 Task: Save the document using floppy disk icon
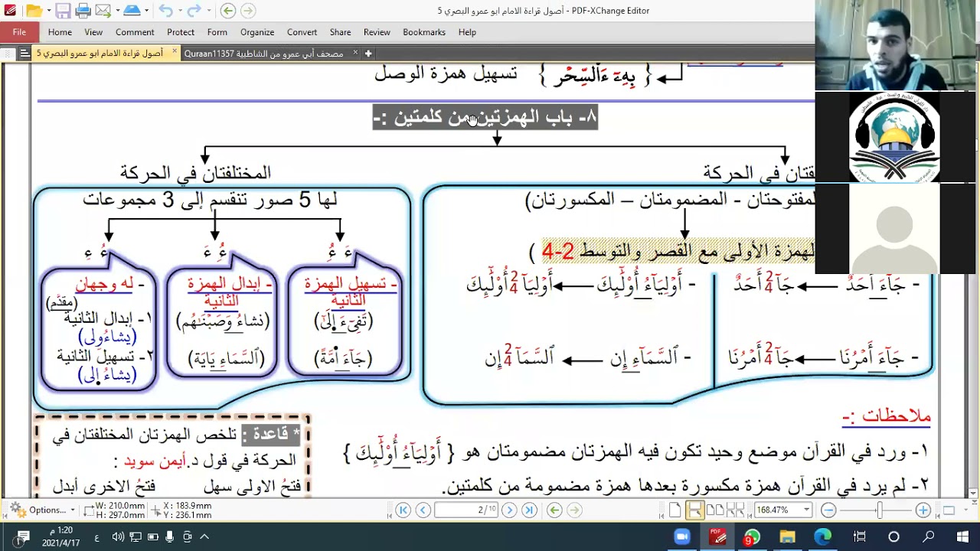[x=63, y=11]
